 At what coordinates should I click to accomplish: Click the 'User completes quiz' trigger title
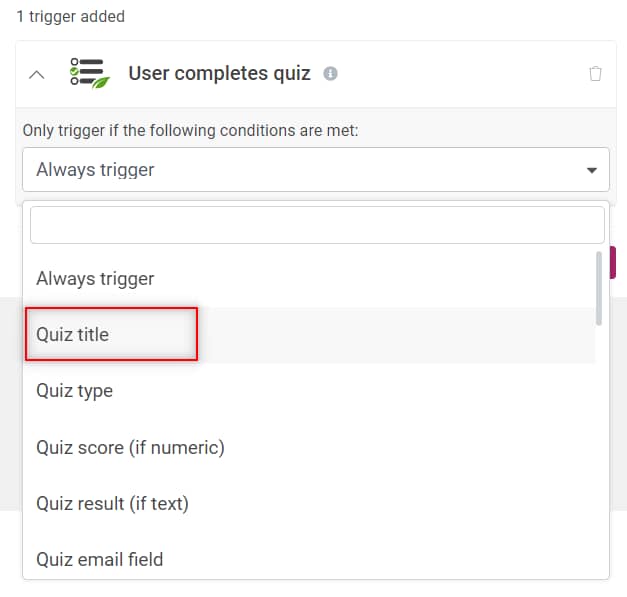point(219,74)
